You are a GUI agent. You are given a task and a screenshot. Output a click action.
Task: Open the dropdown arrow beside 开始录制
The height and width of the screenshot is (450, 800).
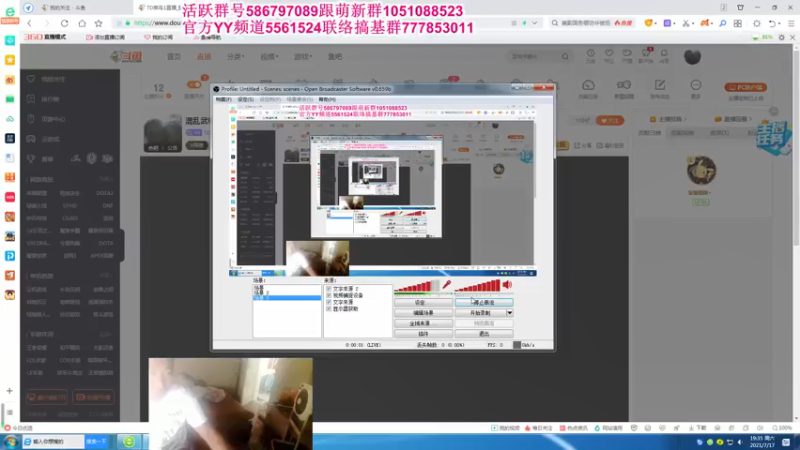coord(509,313)
